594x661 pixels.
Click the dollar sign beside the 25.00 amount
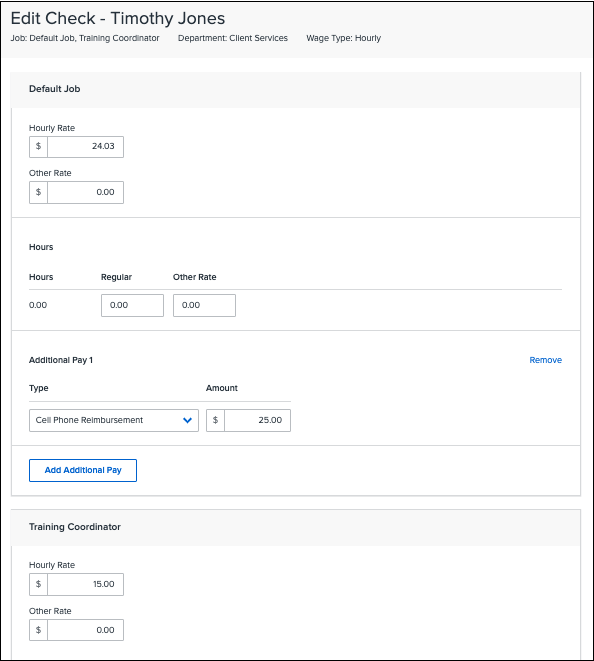[x=215, y=420]
